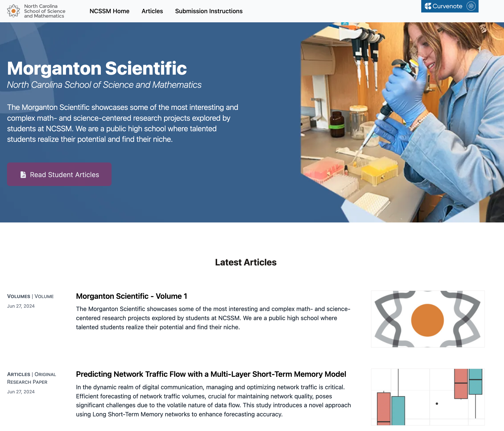504x431 pixels.
Task: Click the NCSSM Home link
Action: point(109,11)
